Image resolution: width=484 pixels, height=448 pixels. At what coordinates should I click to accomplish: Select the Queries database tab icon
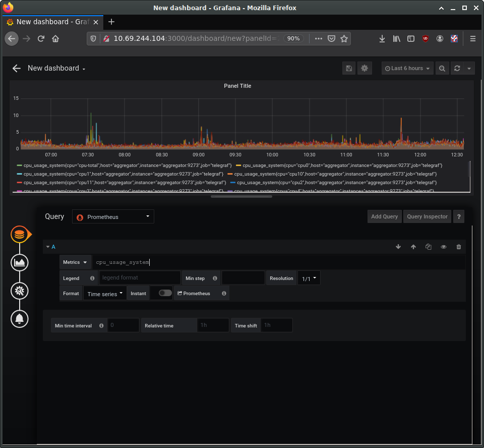(x=20, y=235)
